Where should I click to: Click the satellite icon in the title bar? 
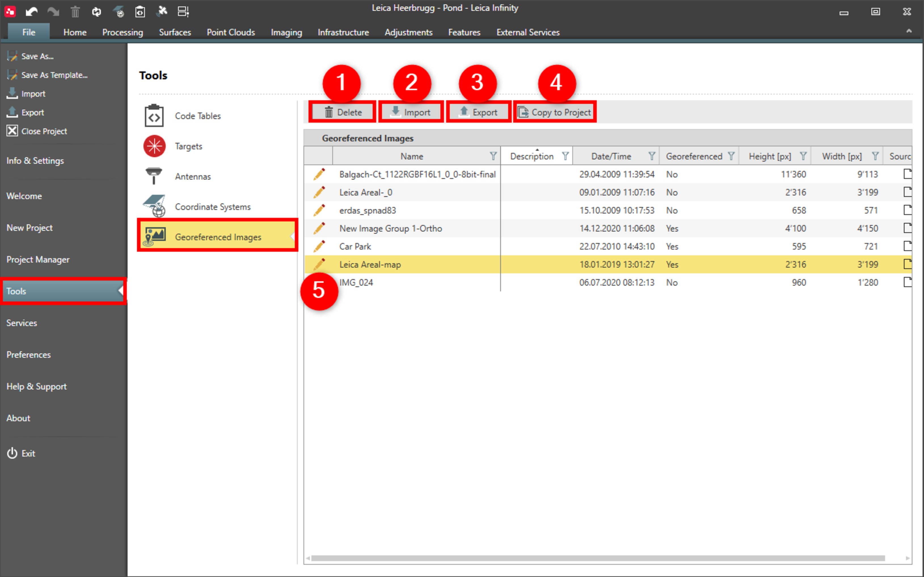(x=162, y=11)
